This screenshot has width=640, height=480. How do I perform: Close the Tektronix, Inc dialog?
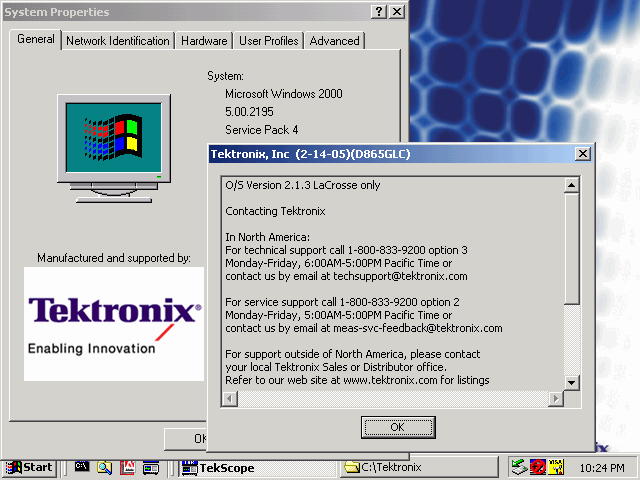pyautogui.click(x=583, y=154)
